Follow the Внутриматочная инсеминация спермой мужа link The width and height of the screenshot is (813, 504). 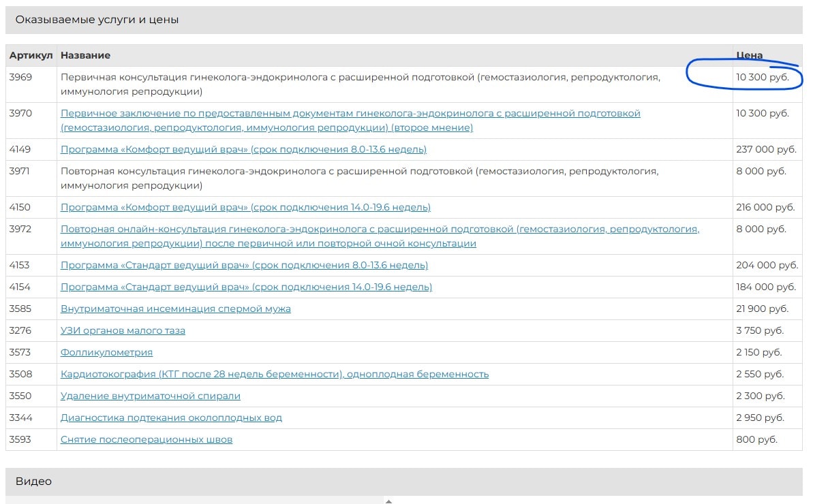point(176,309)
